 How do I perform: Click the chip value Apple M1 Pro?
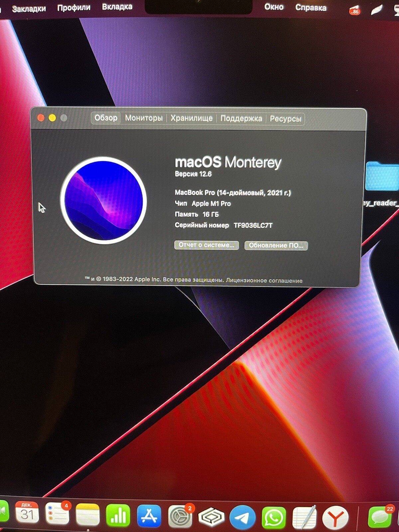[211, 203]
